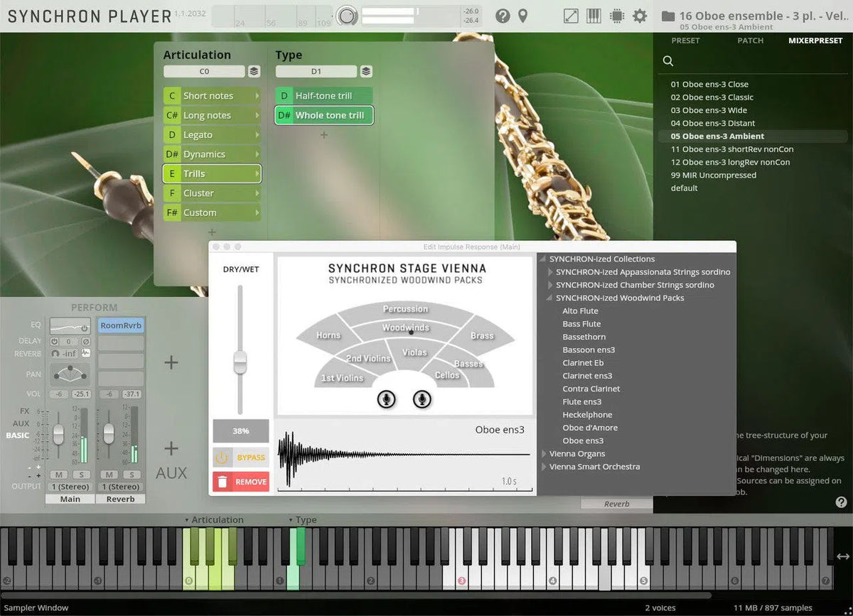Click the CPU chip engine icon
The image size is (853, 616).
click(616, 16)
